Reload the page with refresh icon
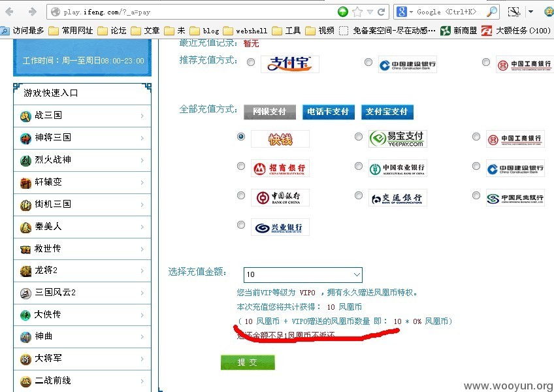The image size is (554, 392). (381, 12)
